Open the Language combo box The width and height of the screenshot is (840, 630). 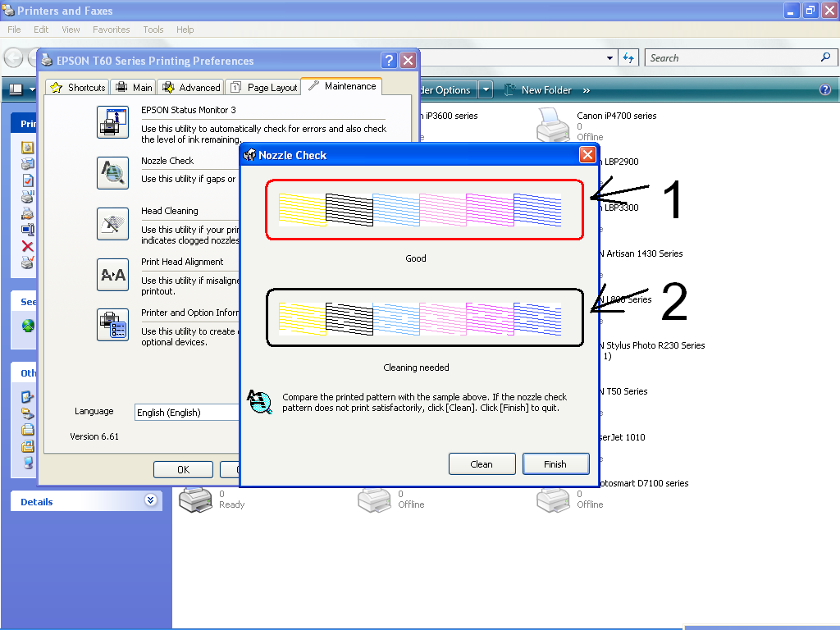coord(187,413)
